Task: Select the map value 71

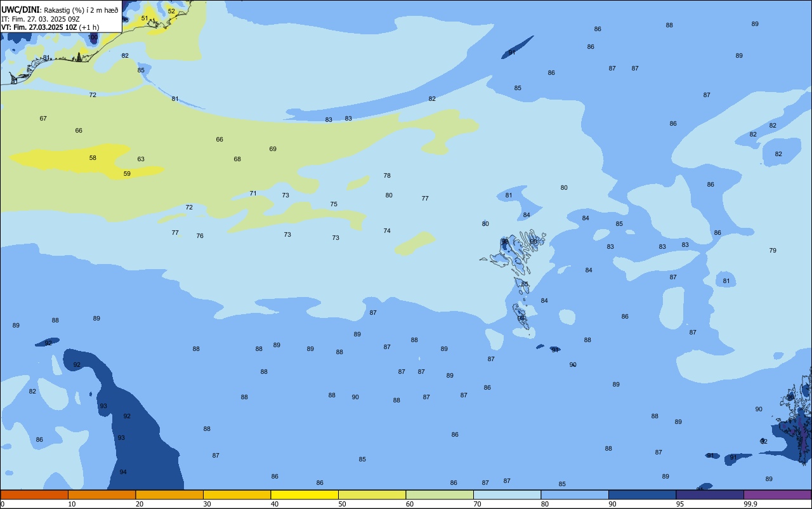Action: (x=253, y=194)
